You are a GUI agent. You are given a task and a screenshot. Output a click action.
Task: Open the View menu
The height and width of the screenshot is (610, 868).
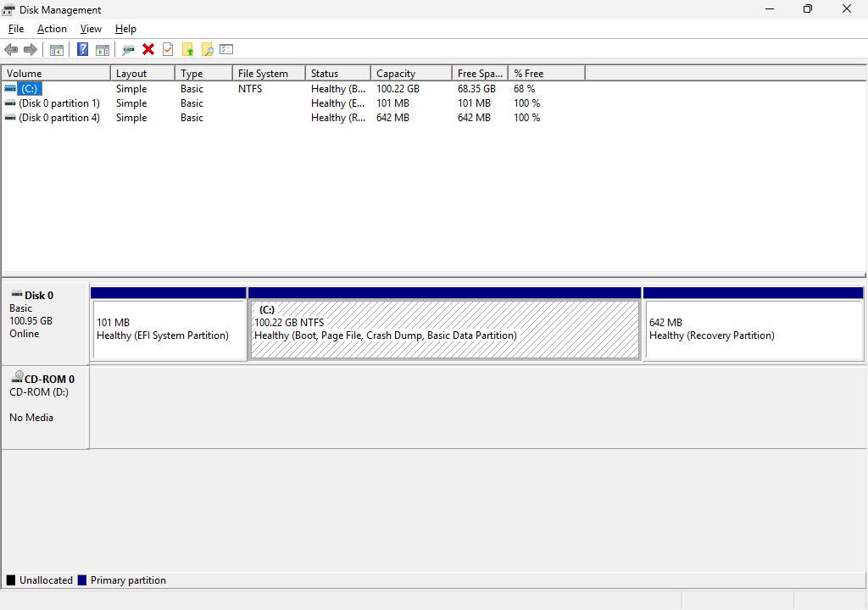pyautogui.click(x=91, y=29)
